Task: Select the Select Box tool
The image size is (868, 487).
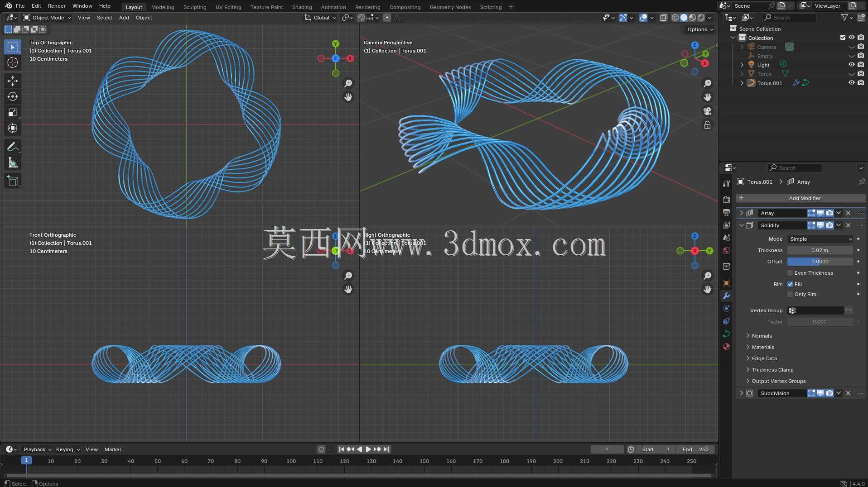Action: (x=13, y=47)
